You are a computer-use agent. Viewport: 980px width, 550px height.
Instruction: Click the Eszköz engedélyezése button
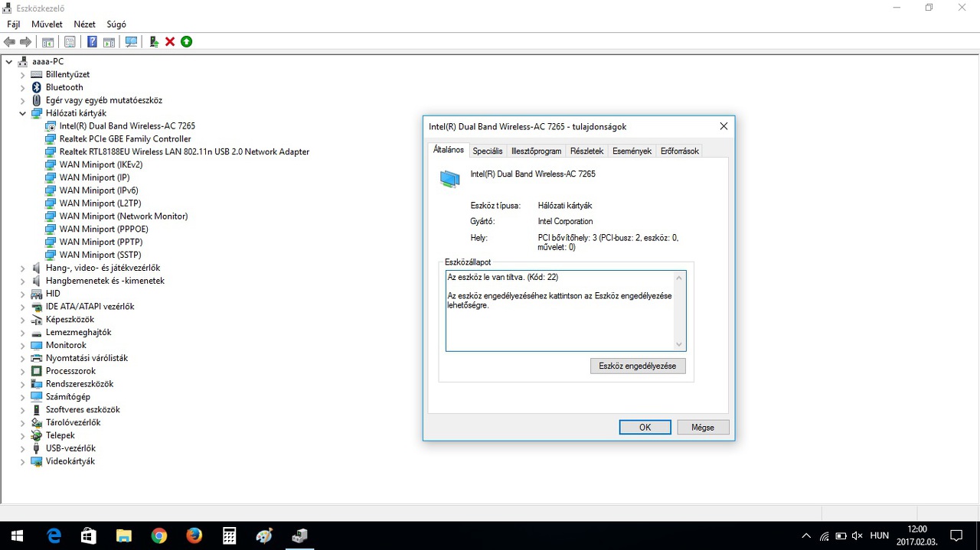(638, 366)
